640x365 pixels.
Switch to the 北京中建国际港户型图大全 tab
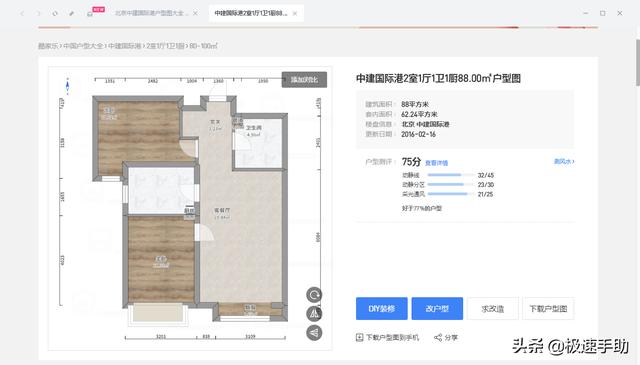point(151,13)
